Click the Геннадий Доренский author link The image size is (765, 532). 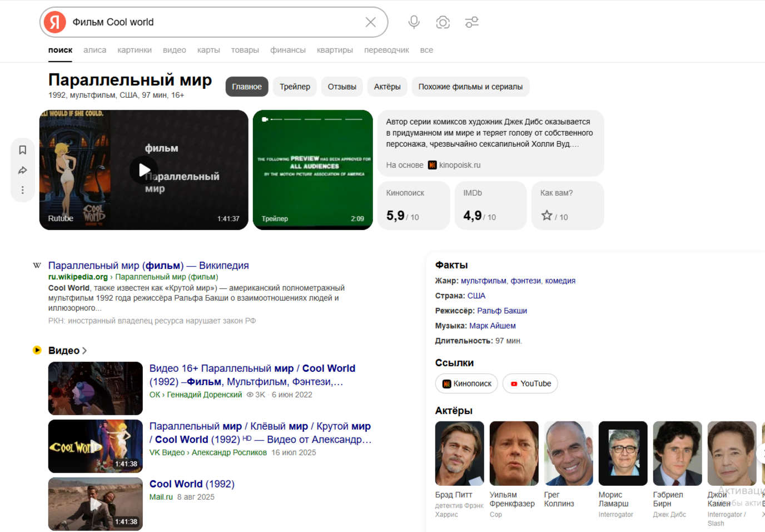[x=205, y=395]
